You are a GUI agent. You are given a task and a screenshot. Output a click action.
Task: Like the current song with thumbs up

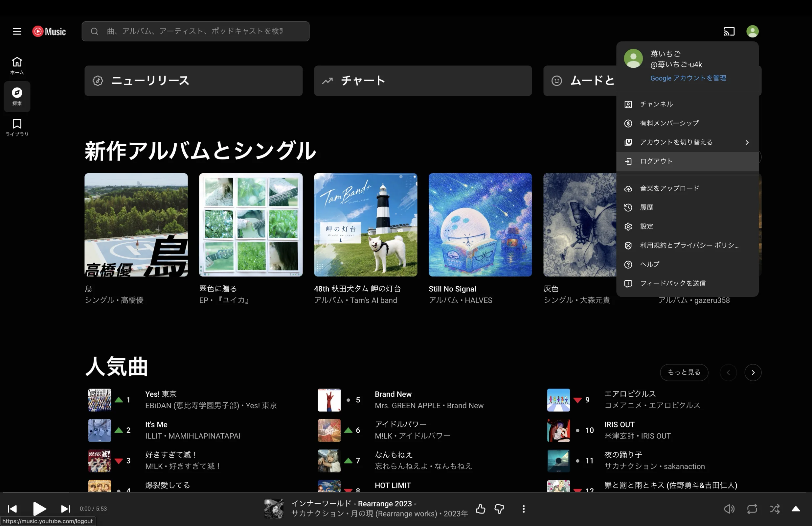point(481,509)
